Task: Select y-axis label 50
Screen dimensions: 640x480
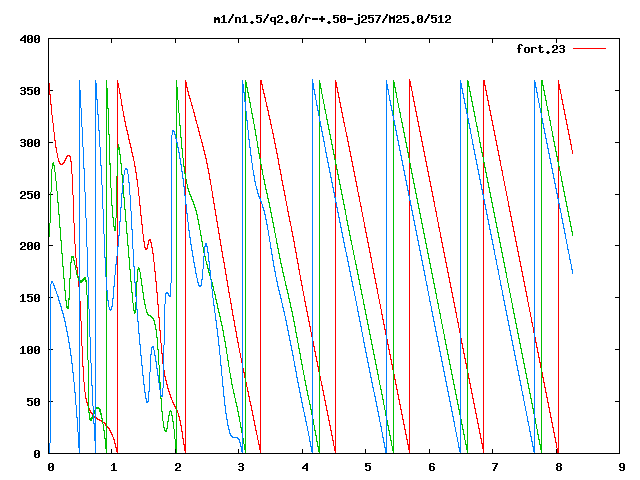Action: pyautogui.click(x=33, y=402)
